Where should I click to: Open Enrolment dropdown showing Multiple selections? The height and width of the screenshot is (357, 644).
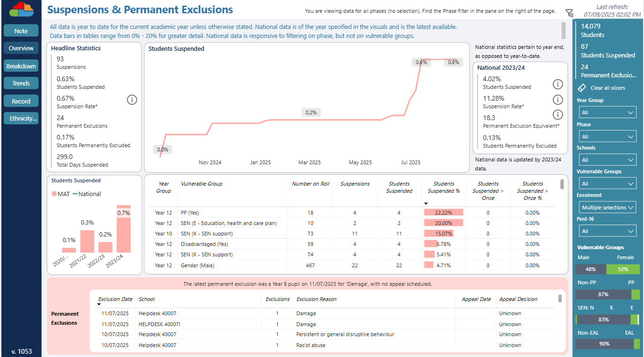pos(607,207)
